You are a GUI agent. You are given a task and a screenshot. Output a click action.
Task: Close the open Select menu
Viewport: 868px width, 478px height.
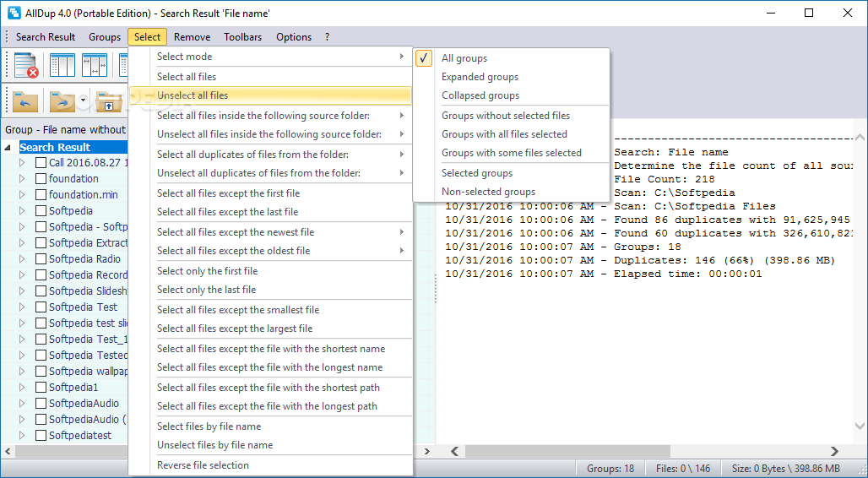(x=147, y=37)
